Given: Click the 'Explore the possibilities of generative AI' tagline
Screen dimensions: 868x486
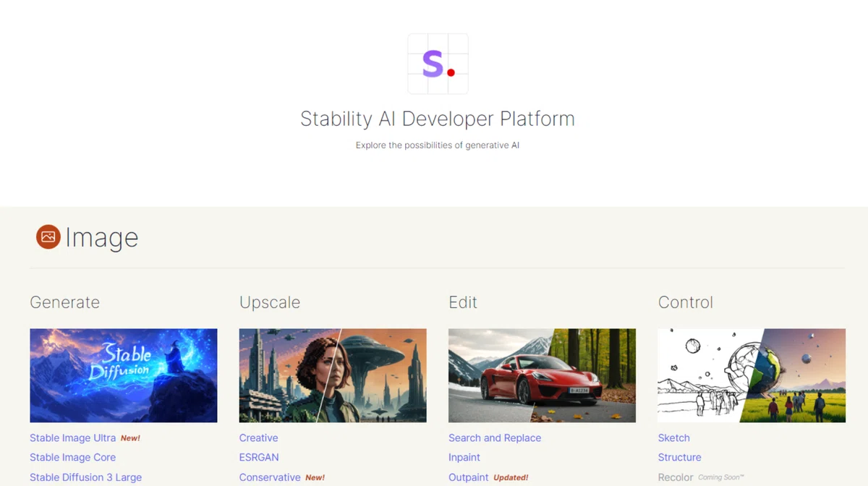Looking at the screenshot, I should click(438, 145).
